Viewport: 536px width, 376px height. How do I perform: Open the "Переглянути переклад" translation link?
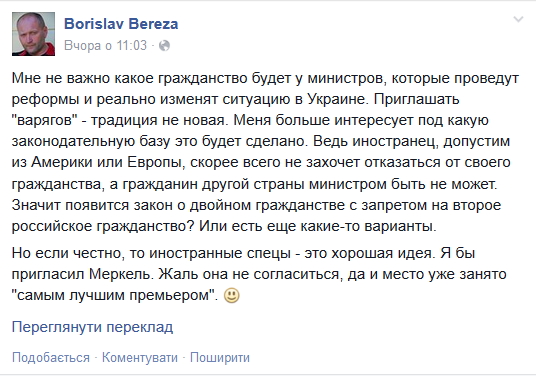click(x=92, y=327)
